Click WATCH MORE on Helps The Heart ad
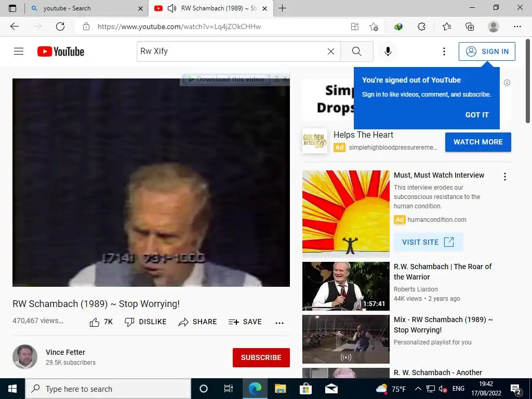 [478, 142]
